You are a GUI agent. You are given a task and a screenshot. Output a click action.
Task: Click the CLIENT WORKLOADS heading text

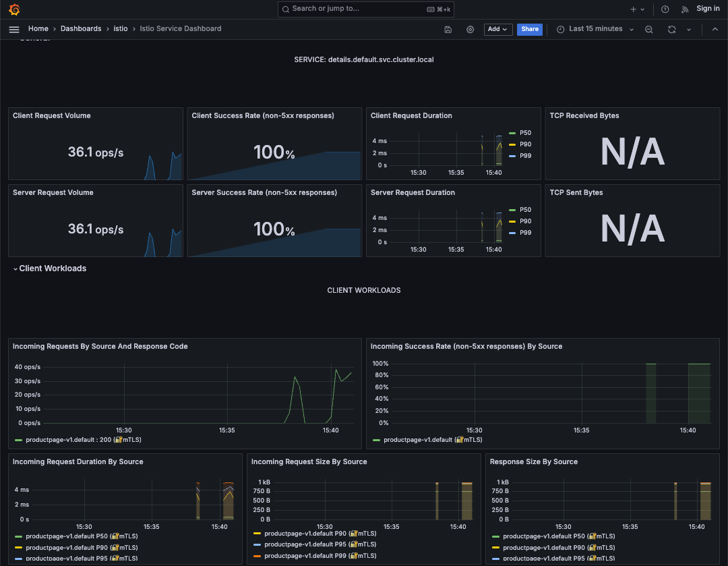click(364, 291)
